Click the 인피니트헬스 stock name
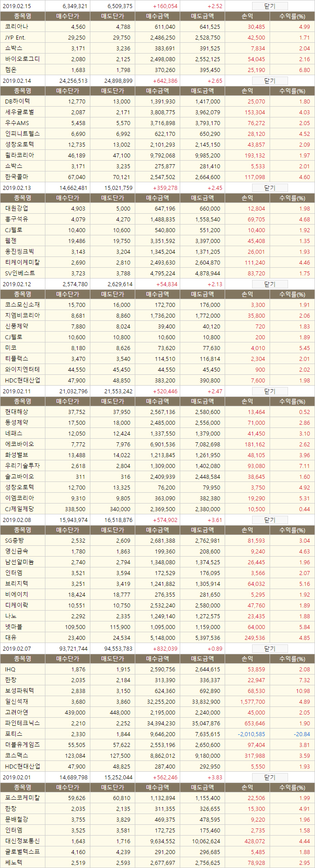This screenshot has height=868, width=315. tap(22, 134)
